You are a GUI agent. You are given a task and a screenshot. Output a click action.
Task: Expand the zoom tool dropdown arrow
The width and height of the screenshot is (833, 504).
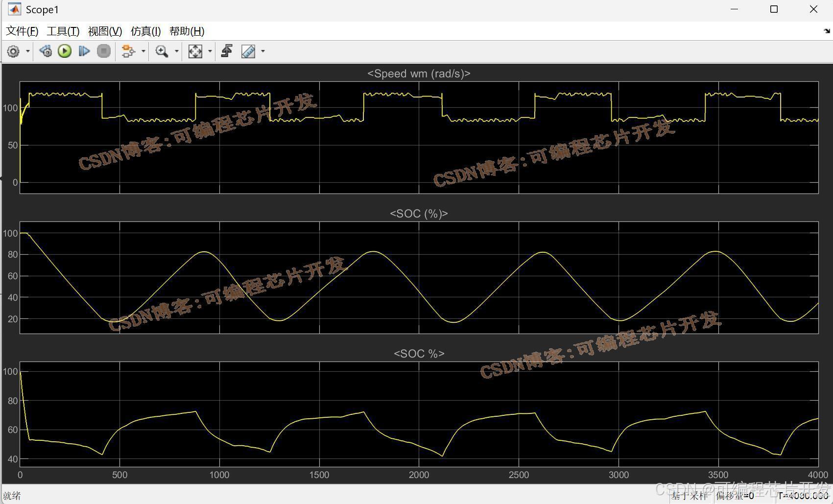177,51
